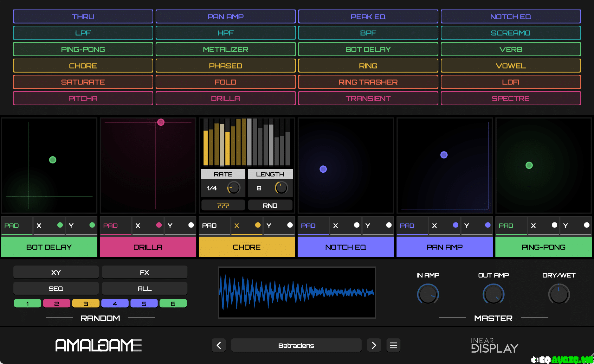Select the LPF filter effect

83,33
